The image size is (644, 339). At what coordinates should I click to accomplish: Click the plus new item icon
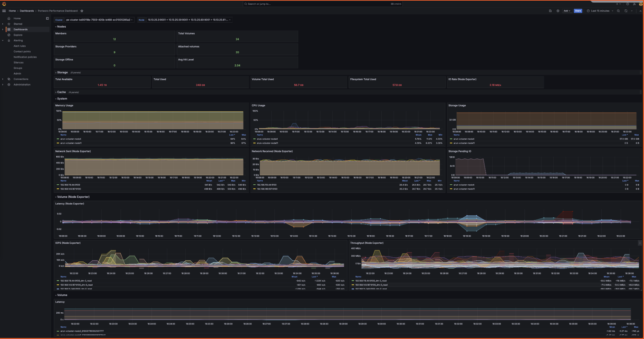point(617,4)
